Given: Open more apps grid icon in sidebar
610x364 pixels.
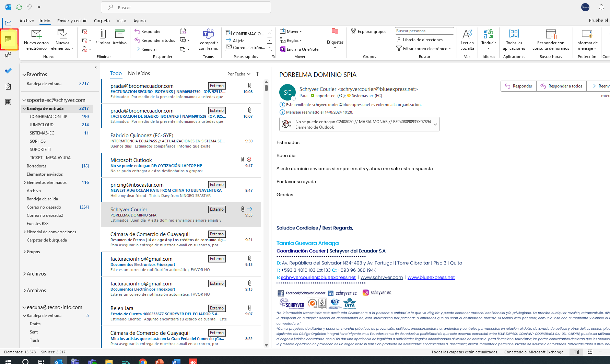Looking at the screenshot, I should tap(8, 102).
